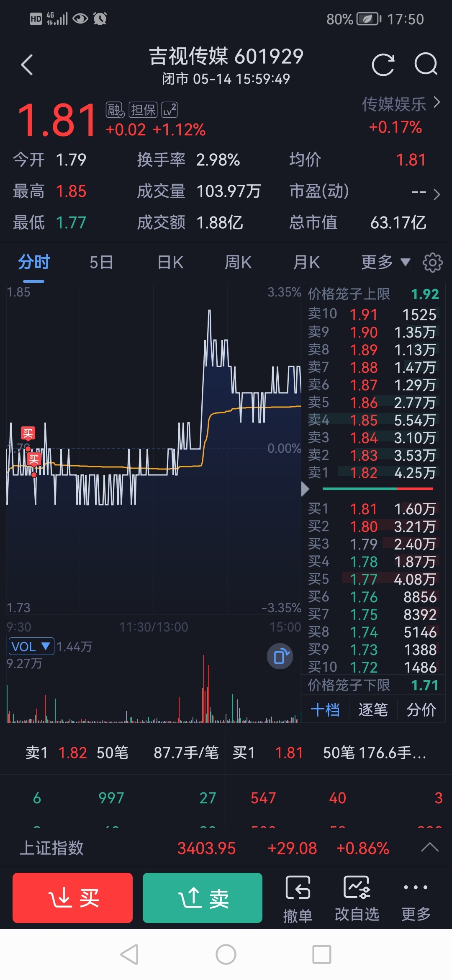Tap the stock title 吉视传媒 601929
Screen dimensions: 452x980
(x=226, y=56)
